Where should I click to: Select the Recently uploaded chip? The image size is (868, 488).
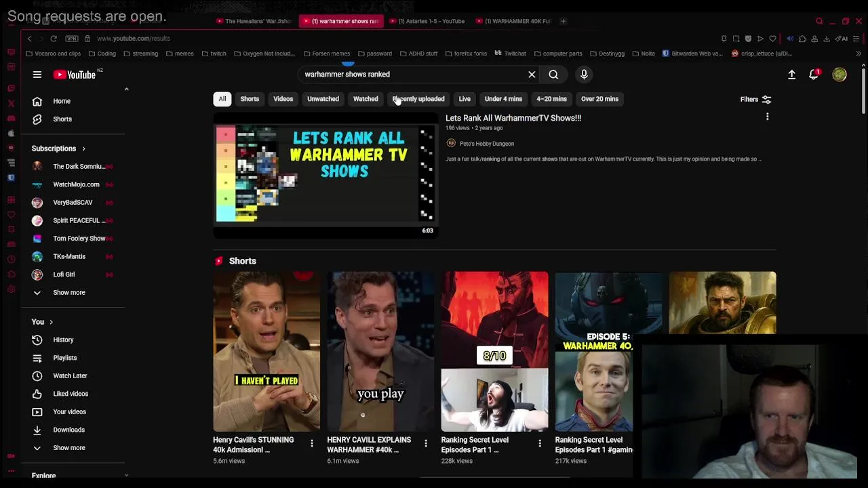tap(418, 99)
